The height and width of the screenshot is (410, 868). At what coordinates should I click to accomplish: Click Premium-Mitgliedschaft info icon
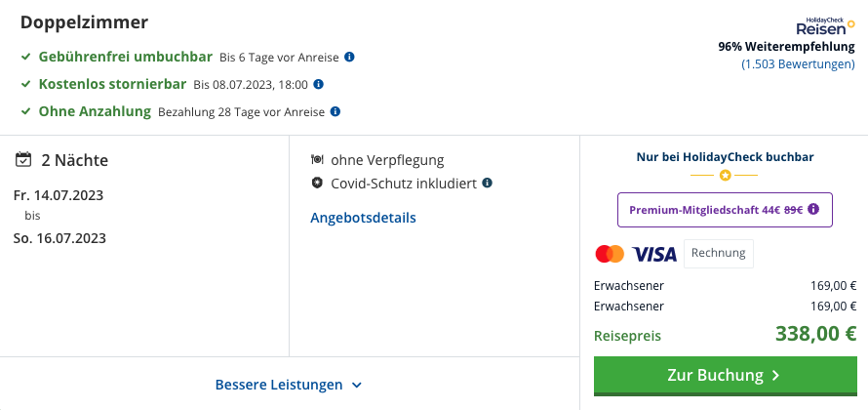(813, 210)
